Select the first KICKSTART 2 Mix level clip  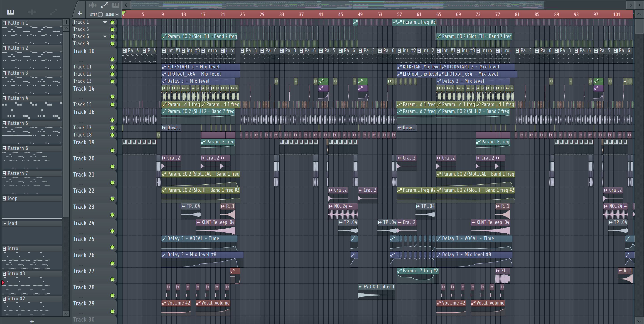tap(201, 67)
